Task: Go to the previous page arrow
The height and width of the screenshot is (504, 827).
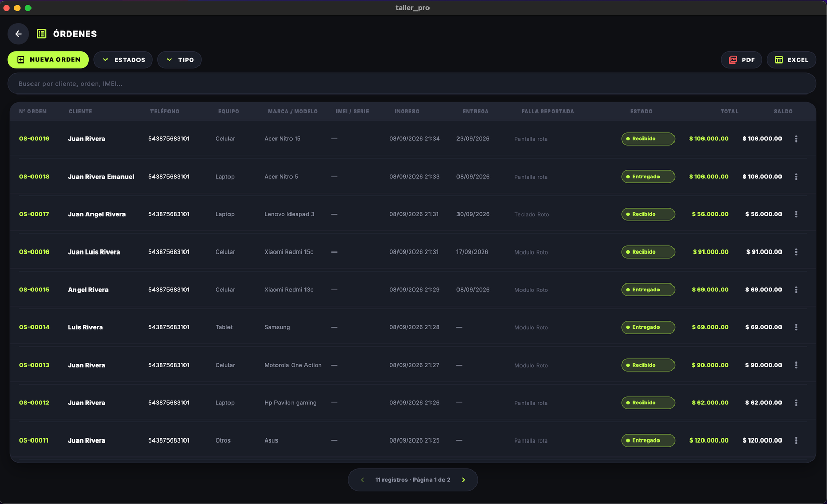Action: 362,480
